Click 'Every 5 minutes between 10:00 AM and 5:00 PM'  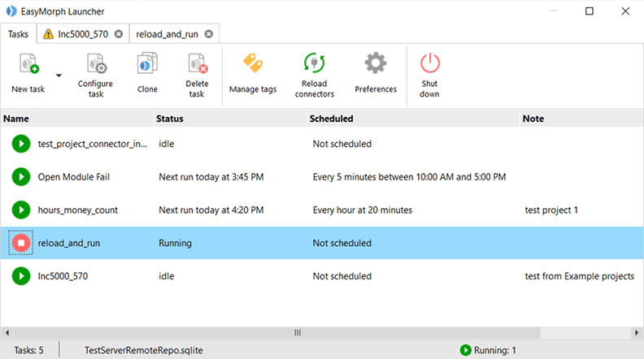pyautogui.click(x=409, y=177)
